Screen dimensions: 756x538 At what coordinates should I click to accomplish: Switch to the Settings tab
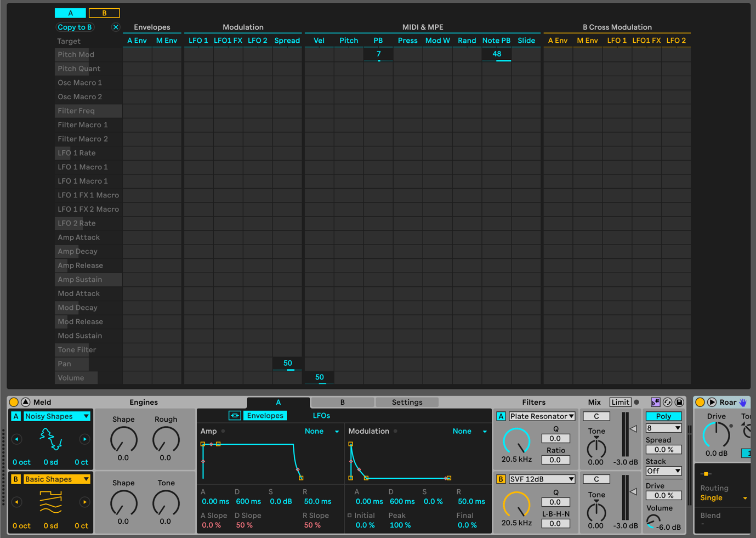pos(407,402)
